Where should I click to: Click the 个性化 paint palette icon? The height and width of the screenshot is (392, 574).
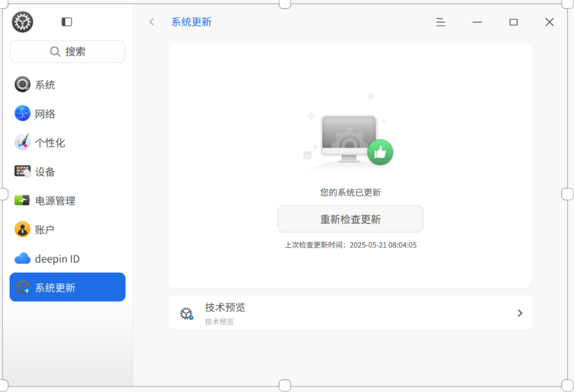(x=23, y=142)
